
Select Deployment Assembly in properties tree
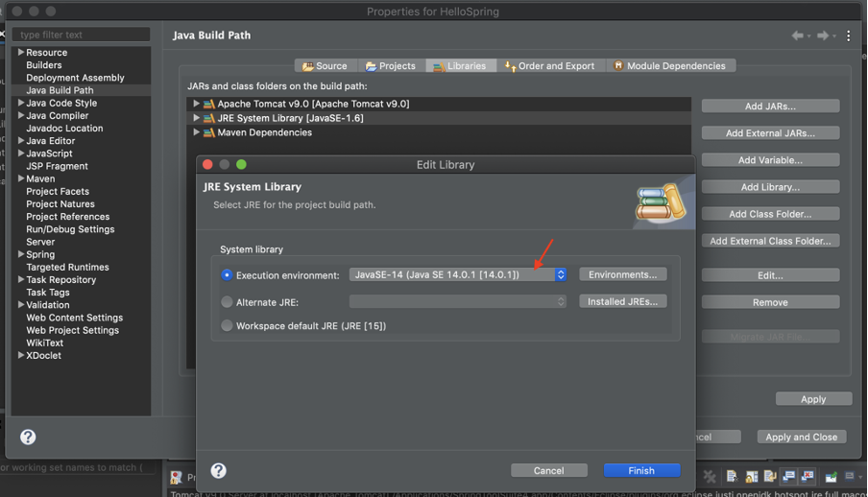75,78
